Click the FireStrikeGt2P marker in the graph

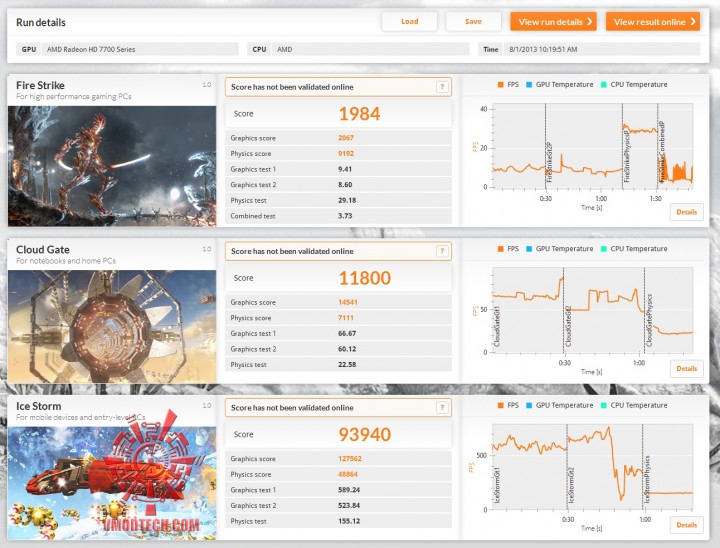[549, 163]
